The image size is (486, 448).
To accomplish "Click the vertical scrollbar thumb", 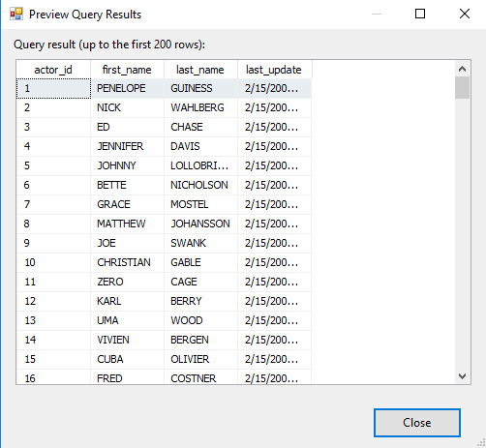I will 462,87.
